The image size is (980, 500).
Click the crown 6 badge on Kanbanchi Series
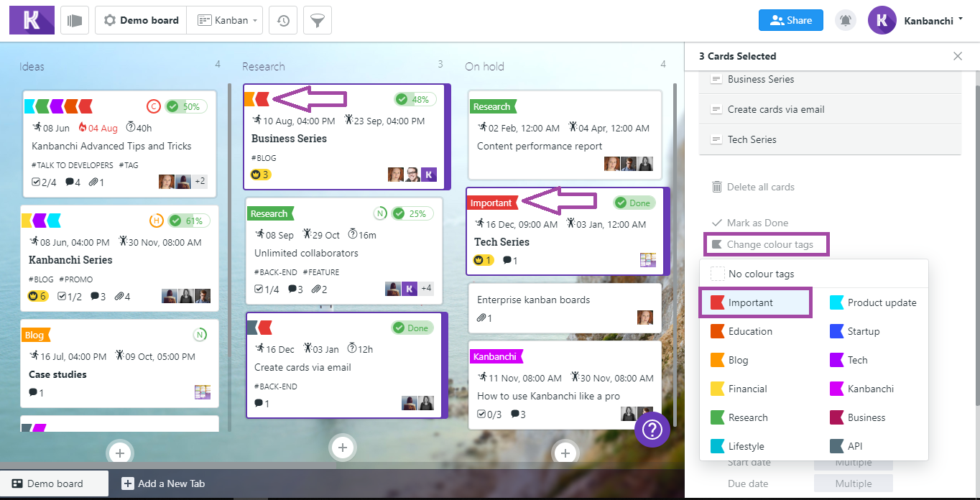coord(37,296)
